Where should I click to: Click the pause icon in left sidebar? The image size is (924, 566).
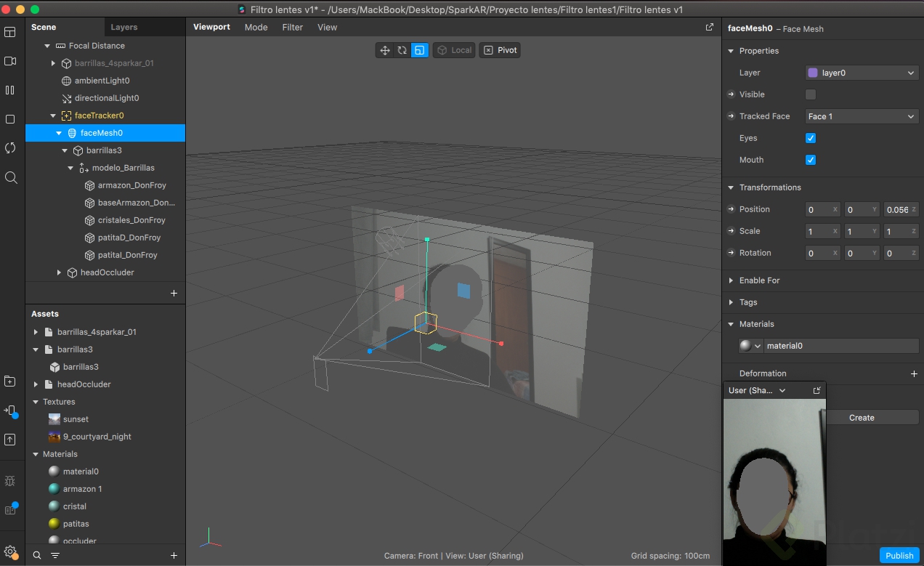[x=10, y=90]
